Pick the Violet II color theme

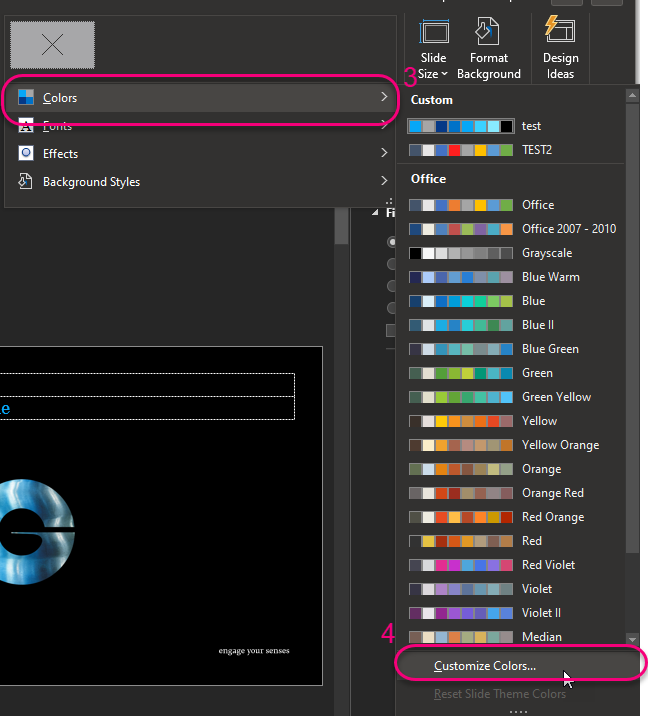(x=511, y=613)
